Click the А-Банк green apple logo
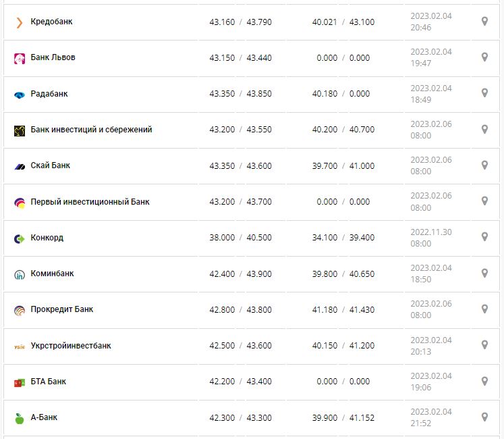 [x=19, y=419]
